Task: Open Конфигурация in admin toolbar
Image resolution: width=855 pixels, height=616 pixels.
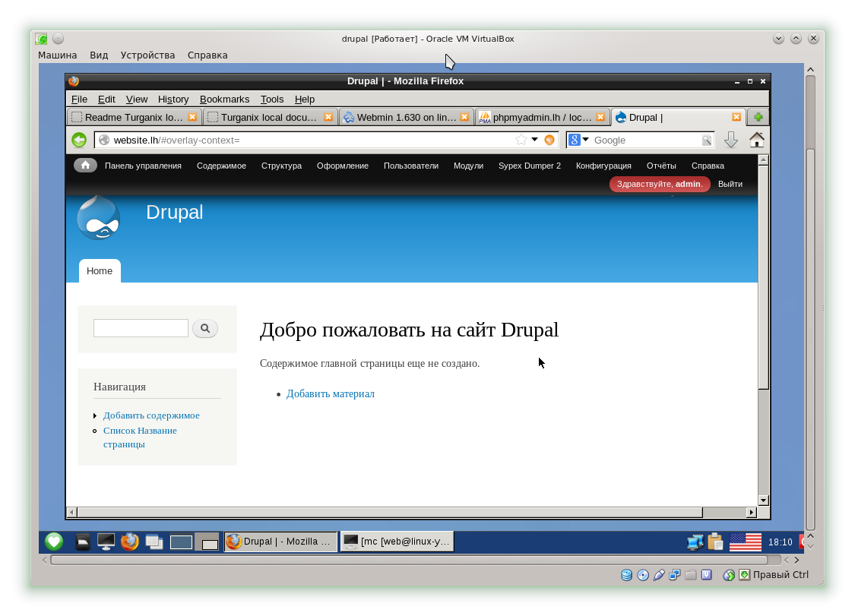Action: 603,166
